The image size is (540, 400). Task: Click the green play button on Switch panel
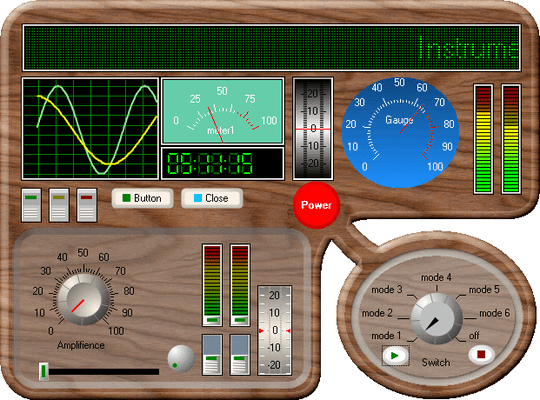click(x=395, y=356)
